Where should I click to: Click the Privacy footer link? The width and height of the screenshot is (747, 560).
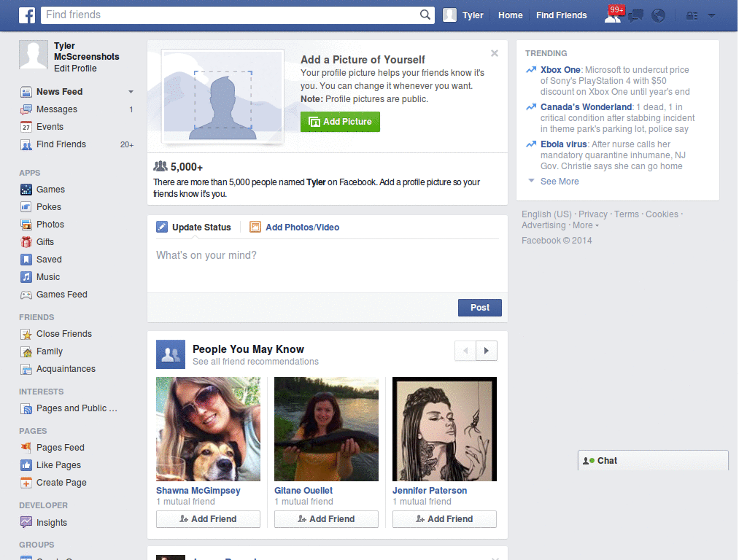[592, 214]
